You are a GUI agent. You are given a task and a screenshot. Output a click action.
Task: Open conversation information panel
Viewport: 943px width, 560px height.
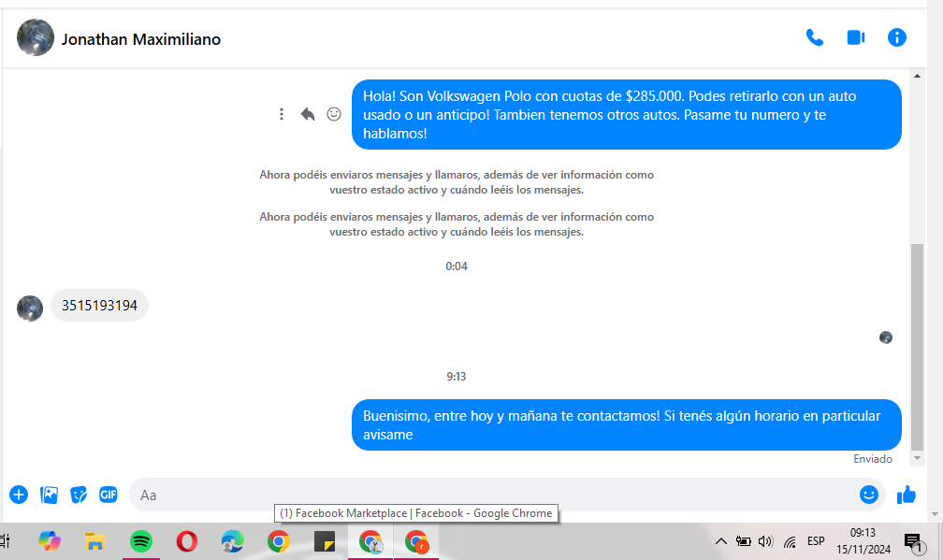point(896,37)
